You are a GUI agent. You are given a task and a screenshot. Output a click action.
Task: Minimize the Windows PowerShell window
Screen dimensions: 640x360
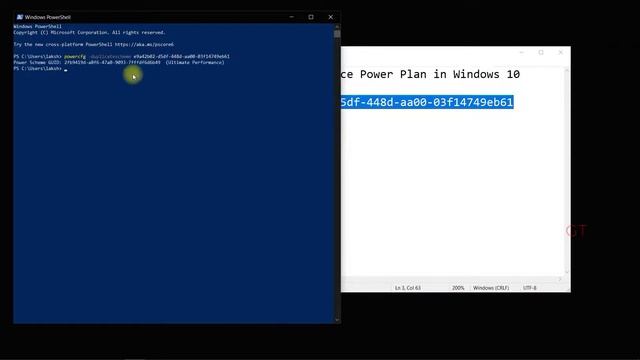(x=291, y=17)
